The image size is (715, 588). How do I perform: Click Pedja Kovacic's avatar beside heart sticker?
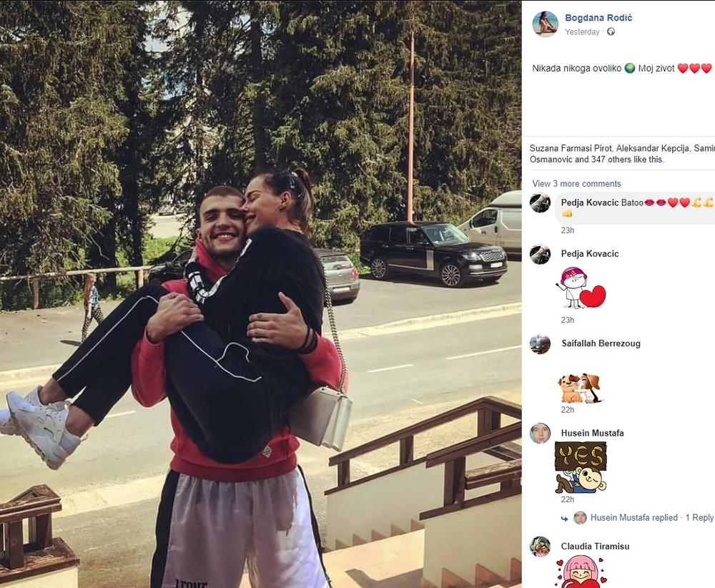541,254
